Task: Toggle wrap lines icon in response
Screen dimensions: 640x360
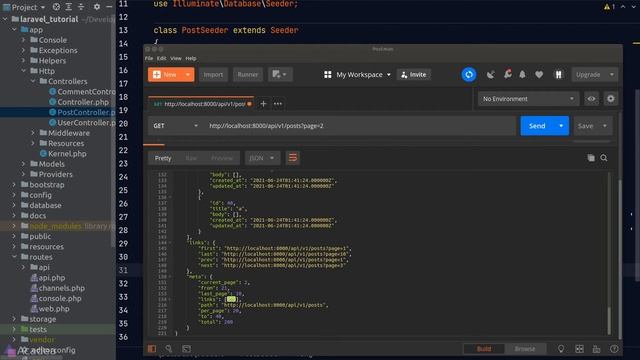Action: tap(293, 158)
